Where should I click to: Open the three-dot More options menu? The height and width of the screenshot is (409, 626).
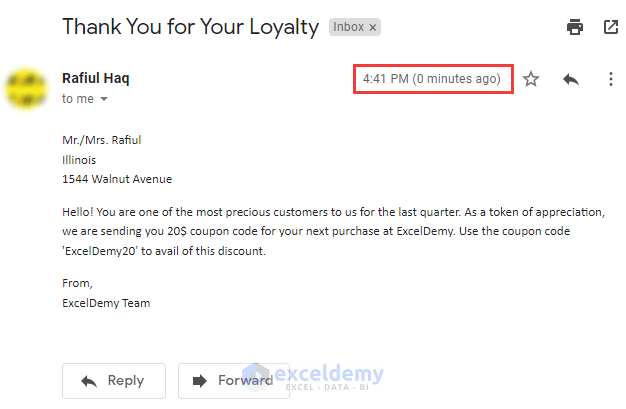611,79
